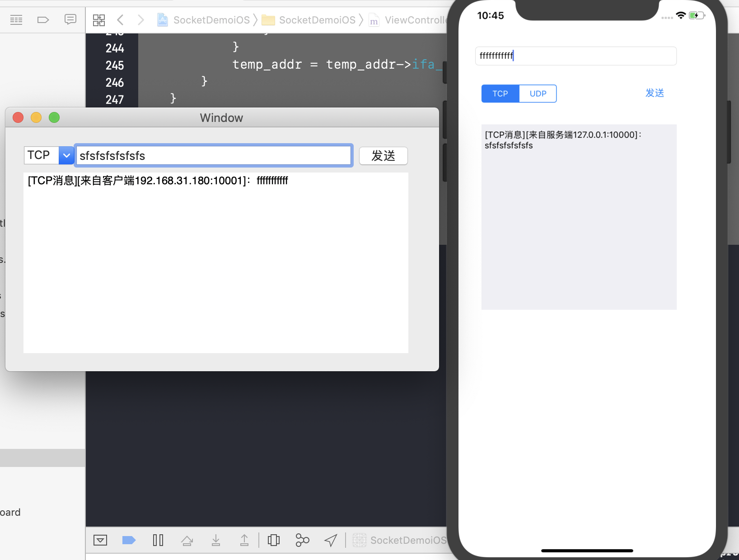Image resolution: width=739 pixels, height=560 pixels.
Task: Hide the debug area
Action: coord(100,540)
